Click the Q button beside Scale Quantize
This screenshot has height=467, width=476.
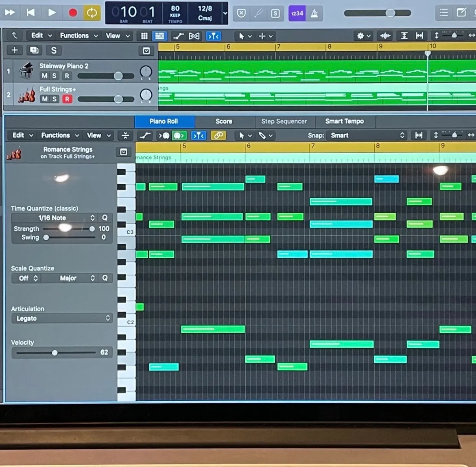tap(105, 278)
